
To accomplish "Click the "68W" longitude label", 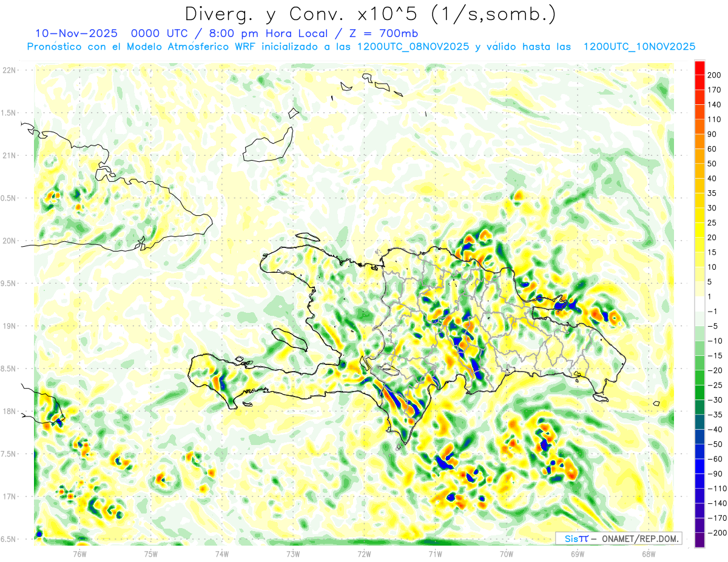I will (648, 554).
